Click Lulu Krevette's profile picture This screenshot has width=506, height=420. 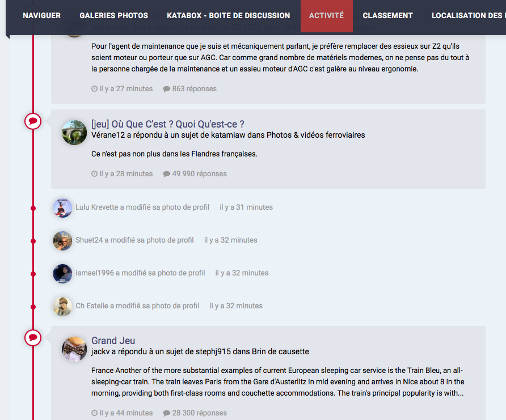pos(62,208)
